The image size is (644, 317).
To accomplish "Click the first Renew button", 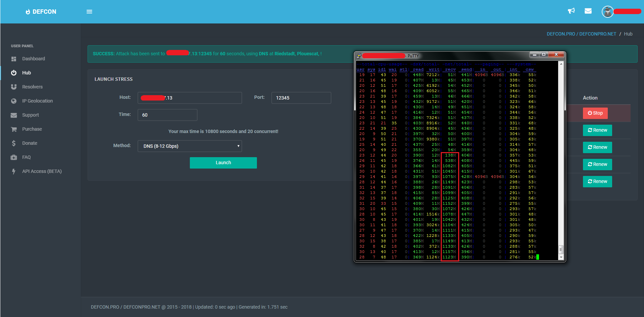I will (x=597, y=130).
